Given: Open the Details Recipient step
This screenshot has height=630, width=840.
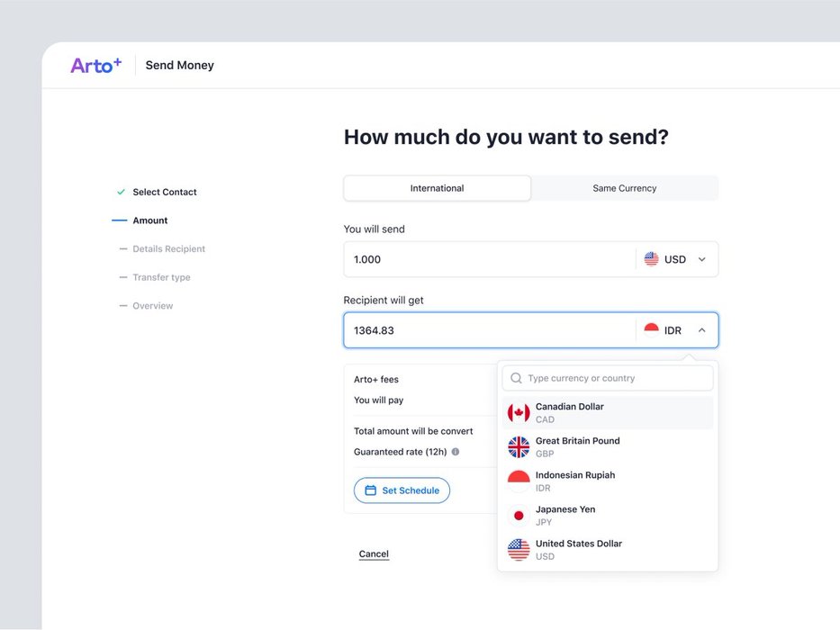Looking at the screenshot, I should point(168,249).
